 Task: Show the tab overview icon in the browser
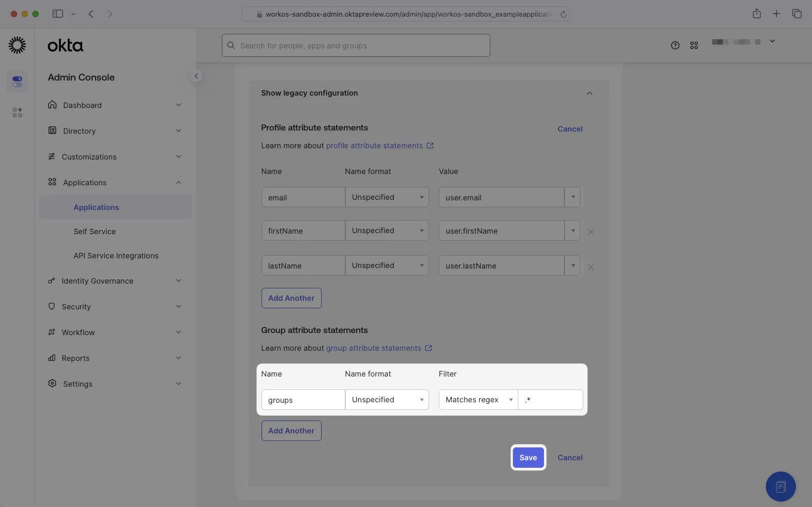click(x=796, y=14)
